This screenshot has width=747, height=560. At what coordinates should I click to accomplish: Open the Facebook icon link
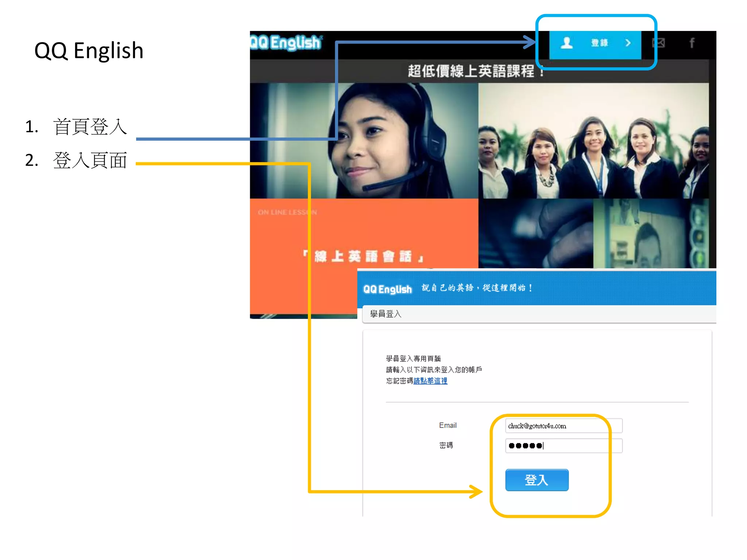click(692, 43)
